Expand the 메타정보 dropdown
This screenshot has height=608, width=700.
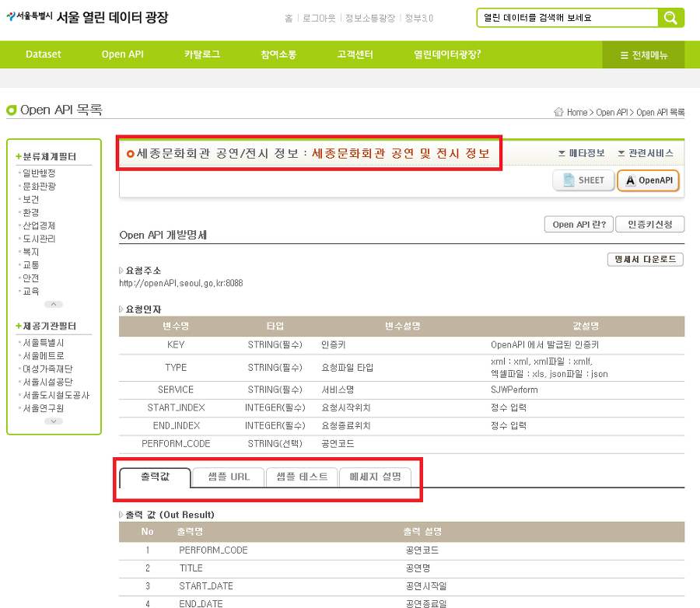[582, 153]
